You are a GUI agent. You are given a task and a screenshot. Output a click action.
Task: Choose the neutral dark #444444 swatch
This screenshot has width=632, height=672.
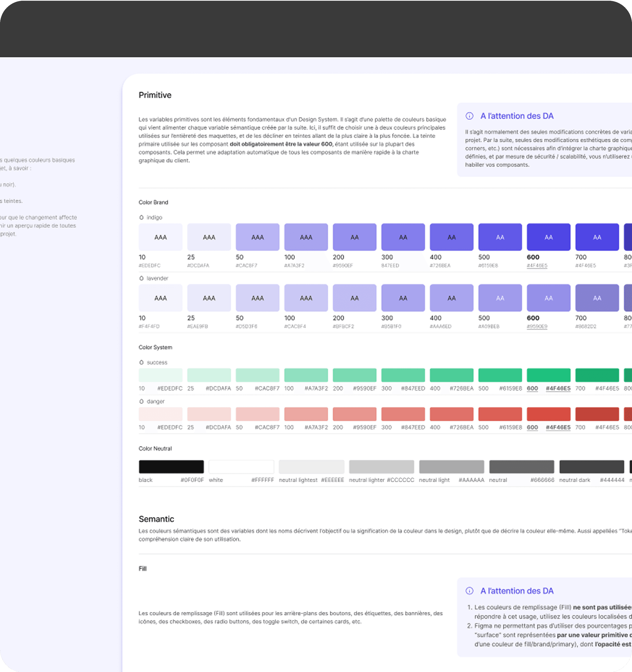(592, 466)
